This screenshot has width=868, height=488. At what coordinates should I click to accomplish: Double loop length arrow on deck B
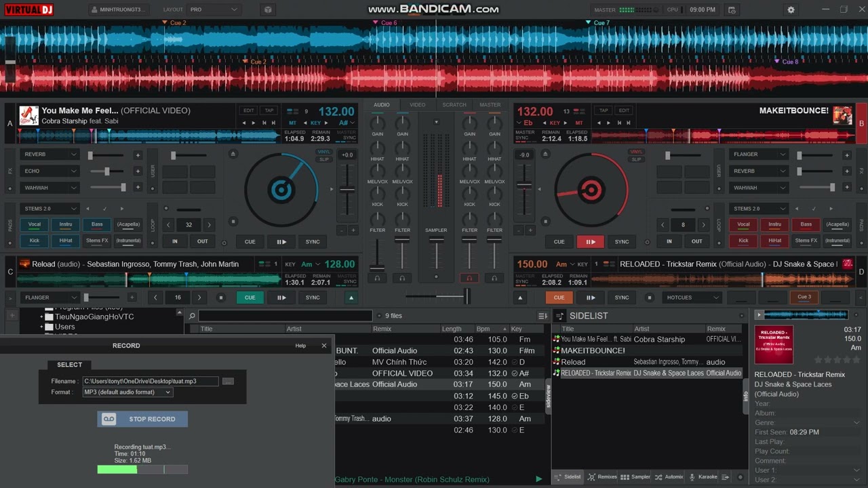point(703,225)
